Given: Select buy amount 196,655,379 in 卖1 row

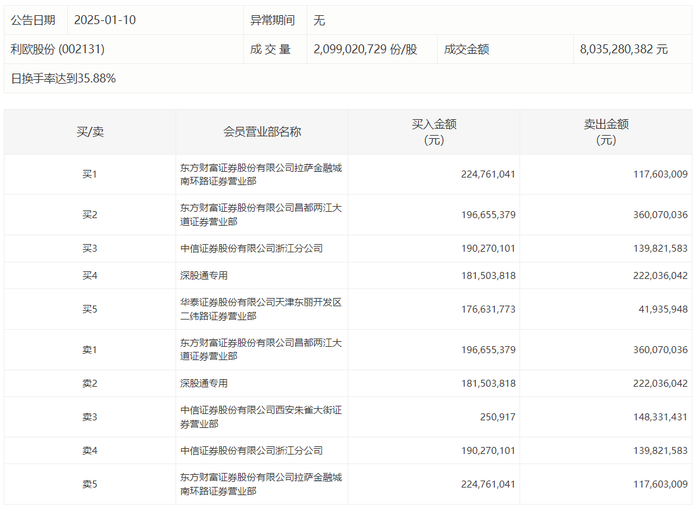Looking at the screenshot, I should pyautogui.click(x=488, y=350).
